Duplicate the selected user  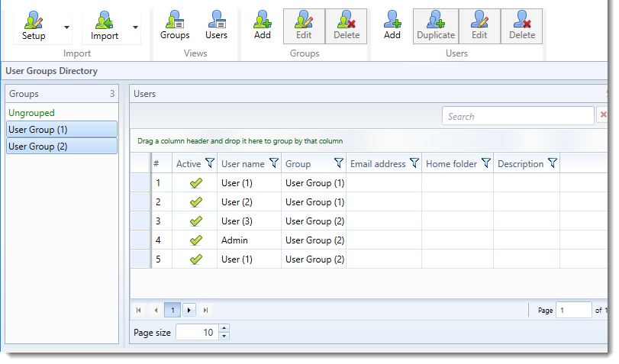(x=436, y=26)
